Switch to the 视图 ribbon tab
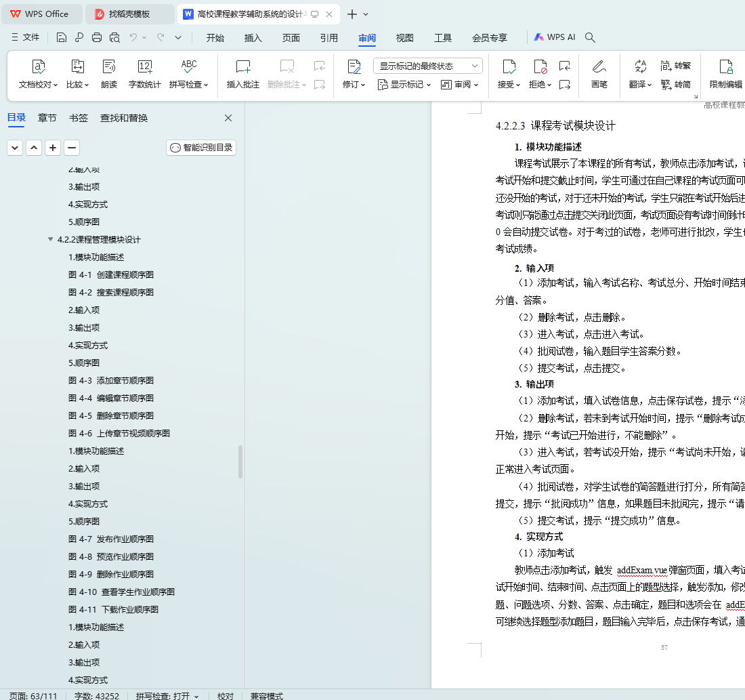 (x=405, y=37)
